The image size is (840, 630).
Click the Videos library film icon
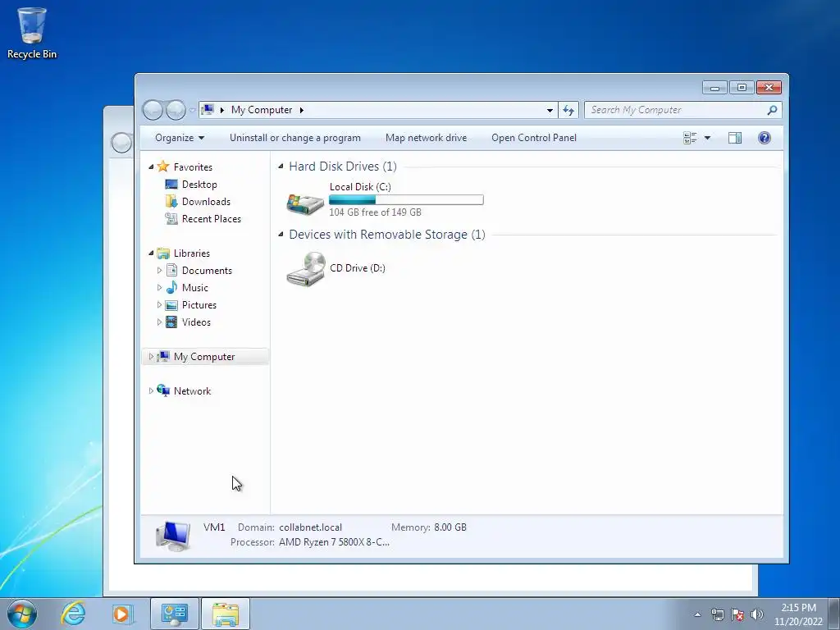point(171,322)
